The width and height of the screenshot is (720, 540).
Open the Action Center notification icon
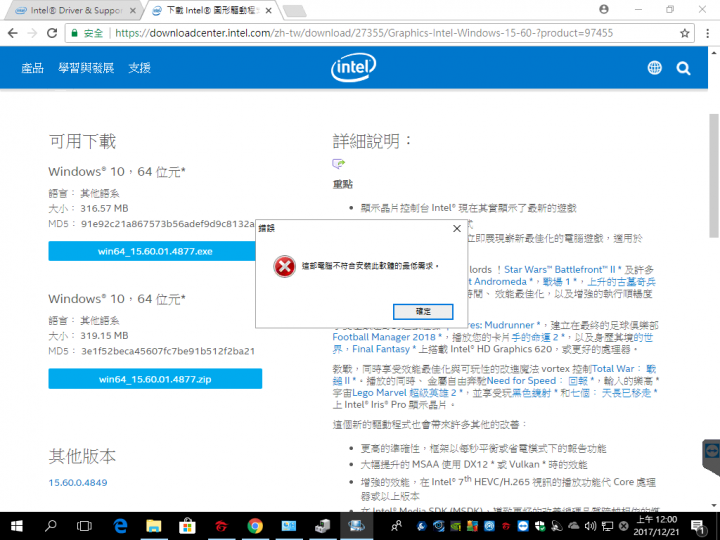coord(698,526)
